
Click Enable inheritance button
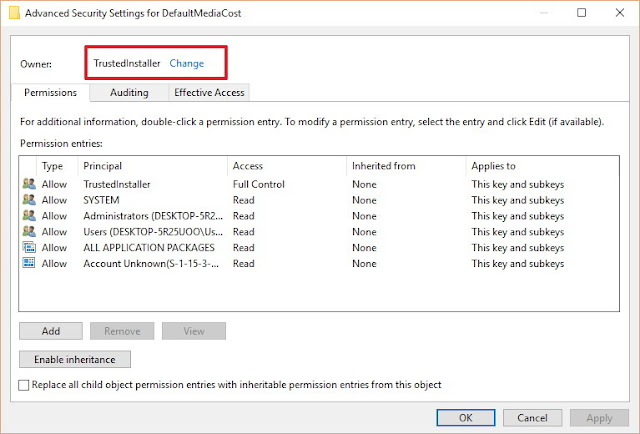[75, 359]
